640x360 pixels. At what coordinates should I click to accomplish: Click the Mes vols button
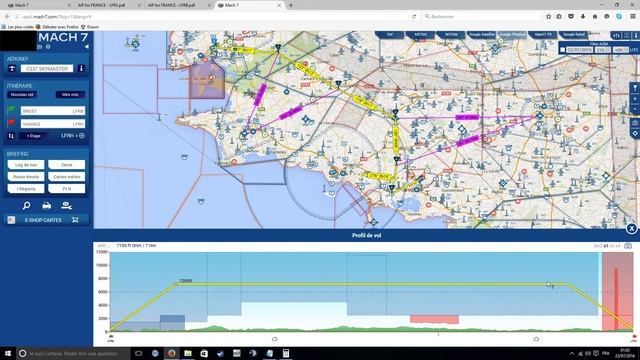[70, 95]
